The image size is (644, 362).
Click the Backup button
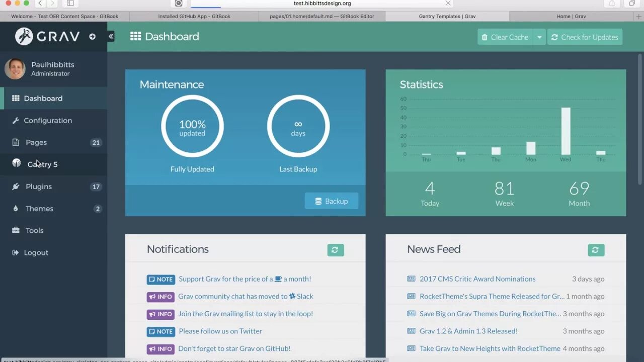tap(332, 201)
